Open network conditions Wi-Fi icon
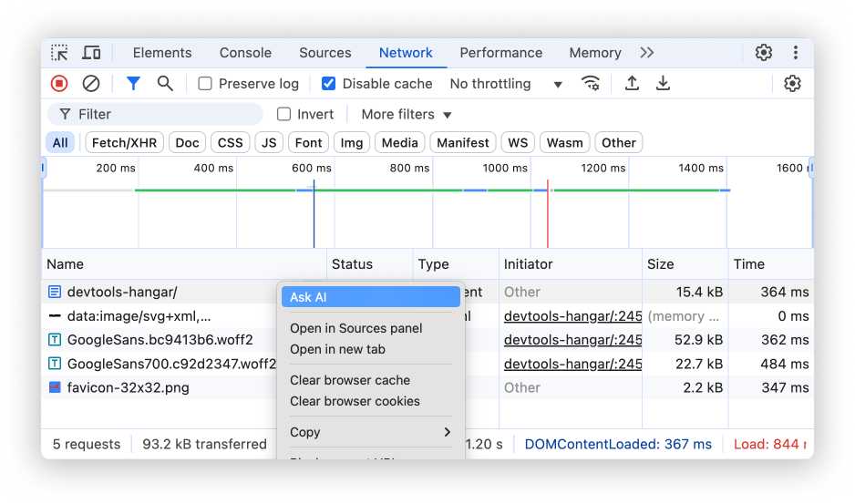 pos(591,84)
